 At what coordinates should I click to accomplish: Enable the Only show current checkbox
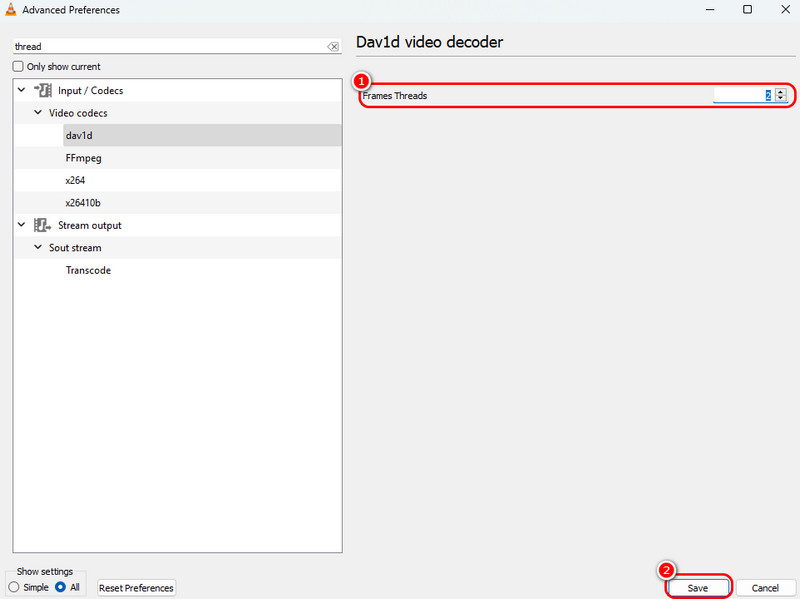point(18,67)
